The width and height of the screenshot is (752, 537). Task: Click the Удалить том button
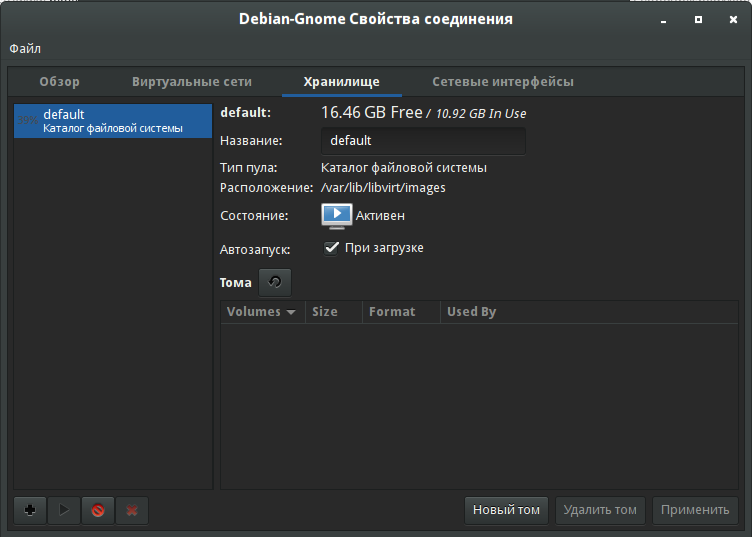tap(600, 510)
